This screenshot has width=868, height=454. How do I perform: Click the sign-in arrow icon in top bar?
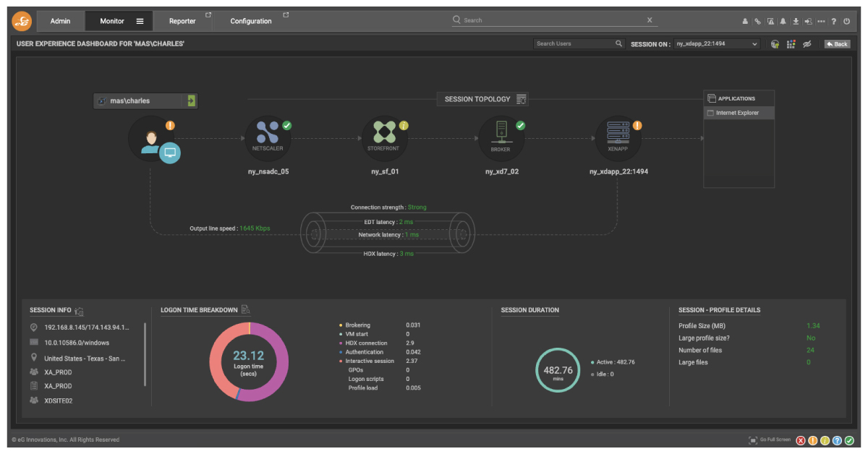(x=808, y=22)
